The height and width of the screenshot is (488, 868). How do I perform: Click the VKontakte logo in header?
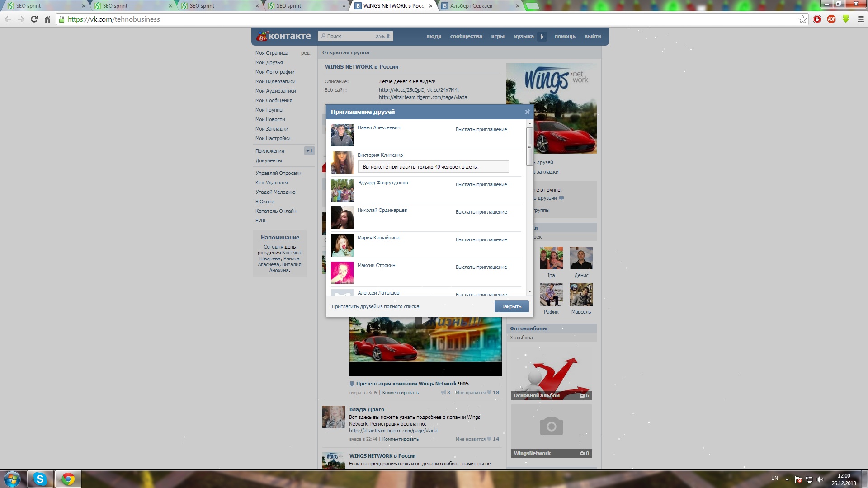[283, 36]
